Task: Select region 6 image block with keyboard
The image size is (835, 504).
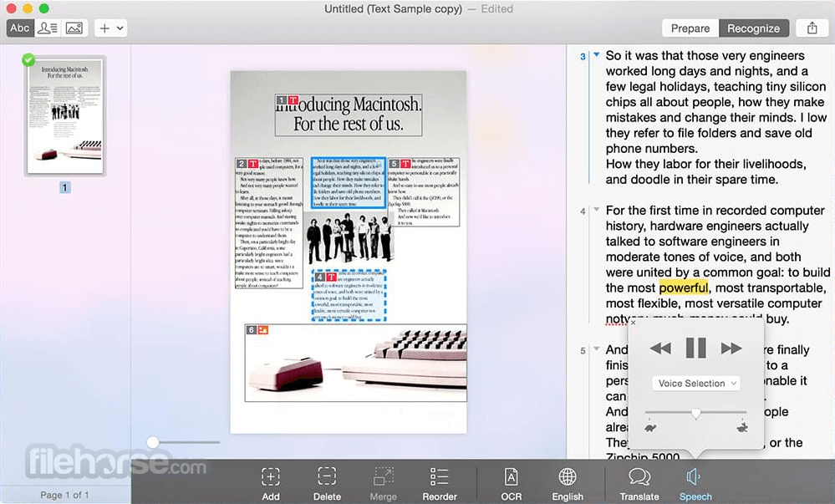Action: [x=356, y=363]
